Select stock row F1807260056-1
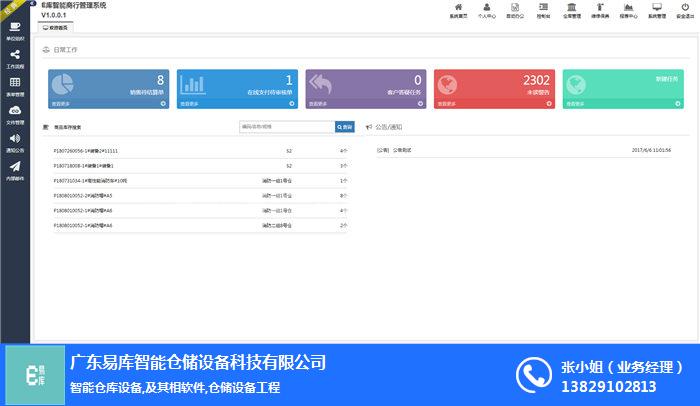 (200, 151)
